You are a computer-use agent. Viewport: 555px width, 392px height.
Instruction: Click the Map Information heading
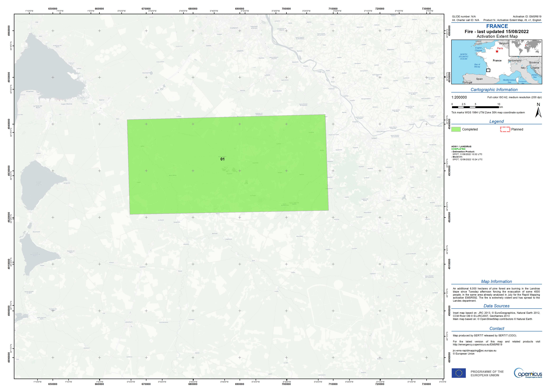coord(496,281)
